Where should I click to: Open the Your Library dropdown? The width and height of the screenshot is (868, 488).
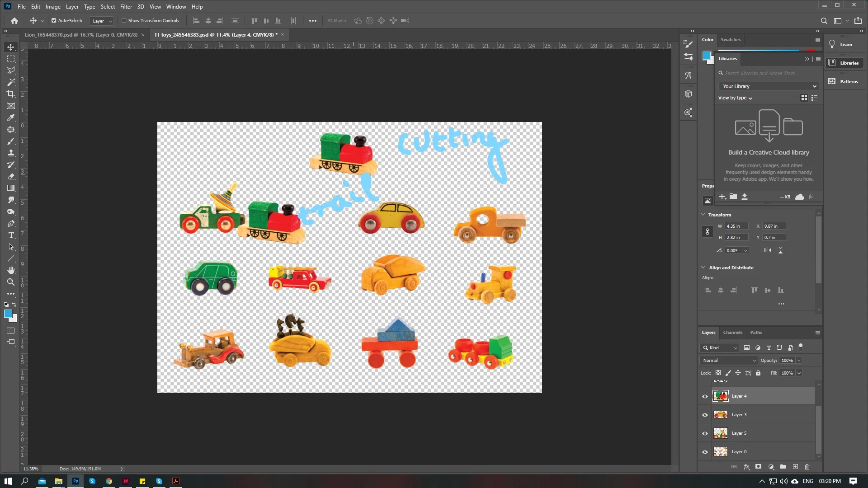coord(769,86)
